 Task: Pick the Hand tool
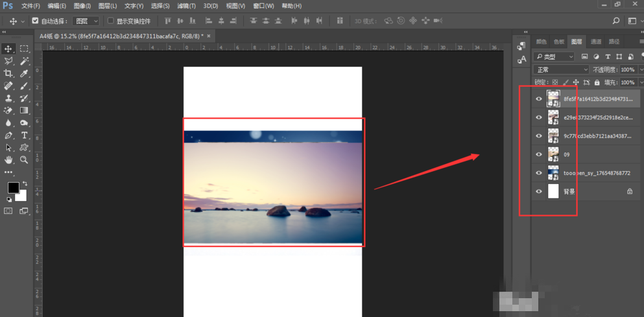pyautogui.click(x=9, y=159)
